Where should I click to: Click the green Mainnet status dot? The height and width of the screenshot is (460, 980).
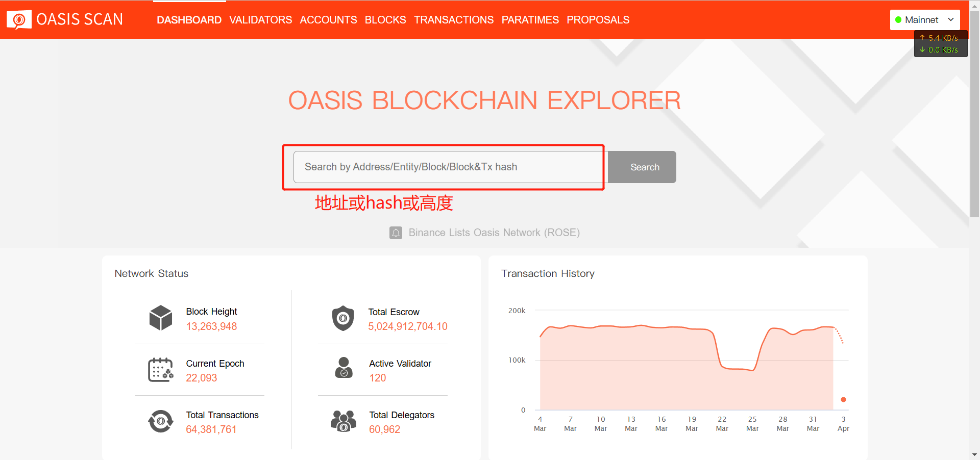898,20
